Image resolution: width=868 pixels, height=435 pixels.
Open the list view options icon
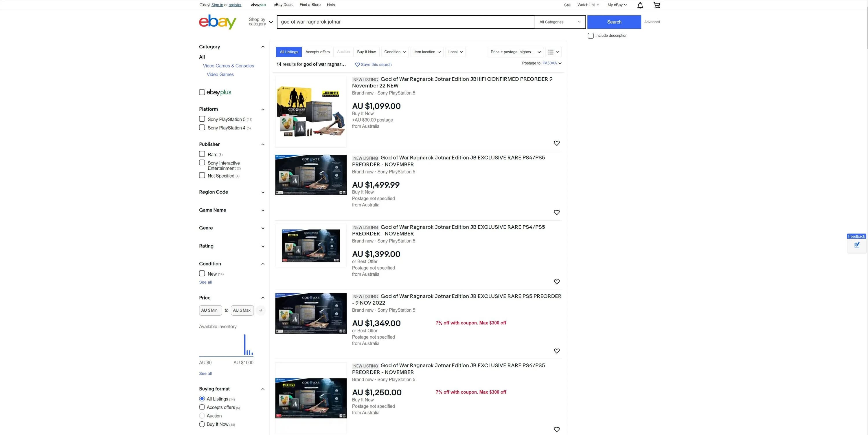point(553,52)
